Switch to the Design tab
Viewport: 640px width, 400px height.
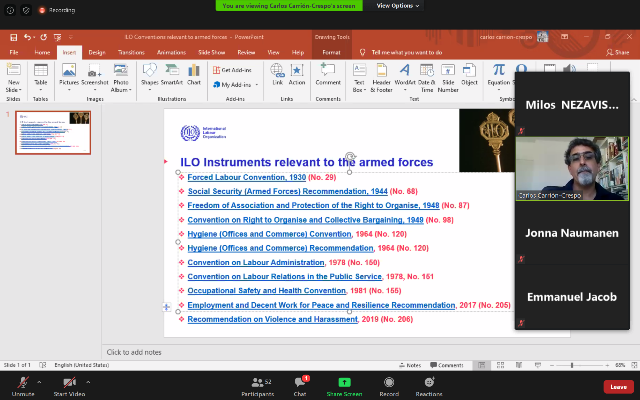(x=97, y=52)
